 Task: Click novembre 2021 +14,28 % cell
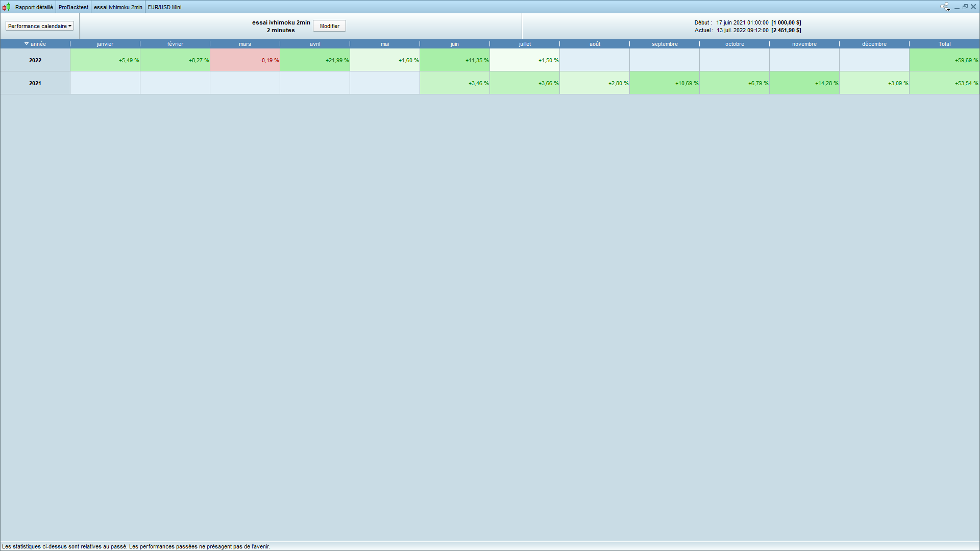(804, 83)
